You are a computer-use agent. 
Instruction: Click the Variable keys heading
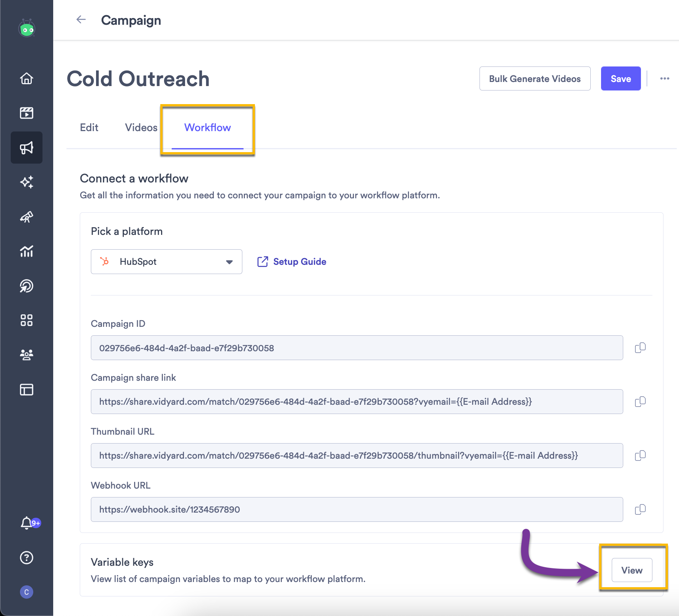[122, 562]
